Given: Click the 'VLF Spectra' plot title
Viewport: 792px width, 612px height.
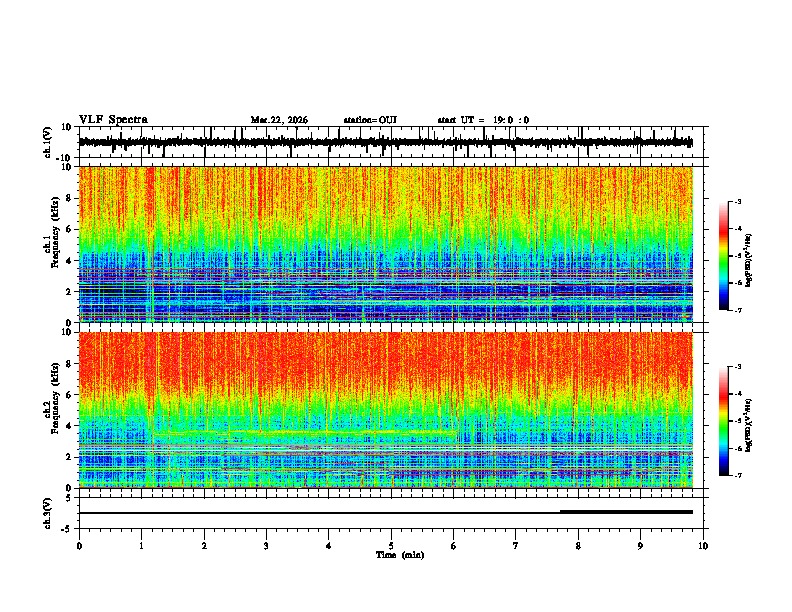Looking at the screenshot, I should point(113,120).
